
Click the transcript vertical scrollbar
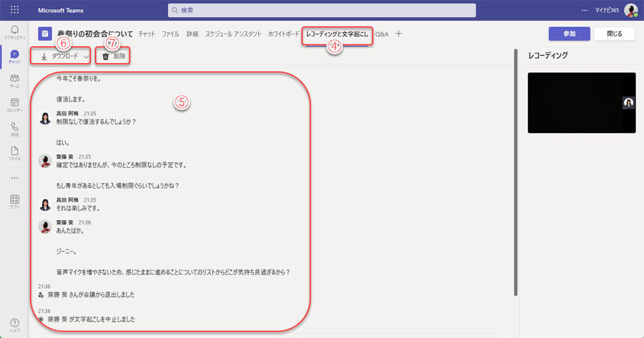pyautogui.click(x=515, y=172)
